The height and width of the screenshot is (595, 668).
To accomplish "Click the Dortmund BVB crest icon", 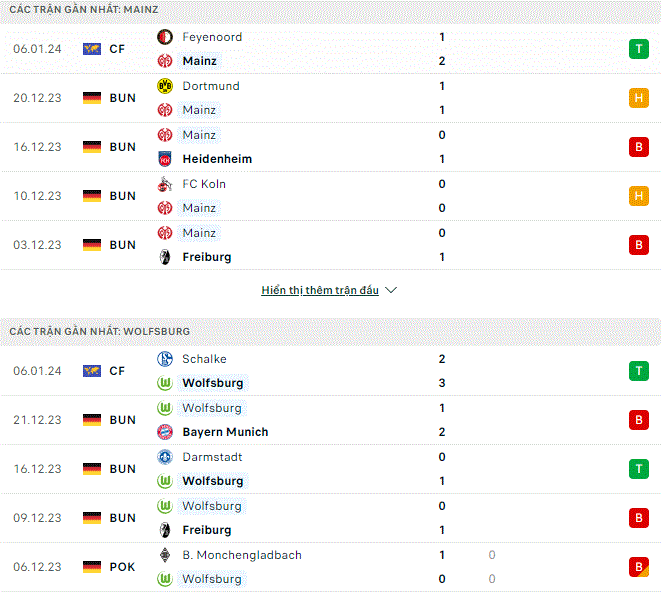I will pyautogui.click(x=165, y=86).
